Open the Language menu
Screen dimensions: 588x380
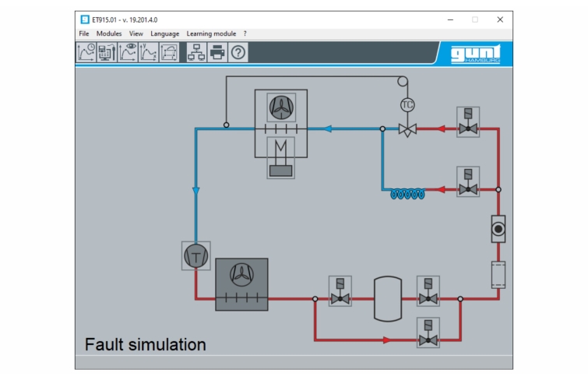point(164,33)
